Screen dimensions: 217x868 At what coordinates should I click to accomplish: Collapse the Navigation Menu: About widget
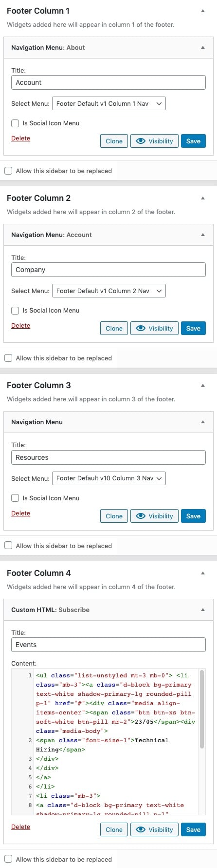[203, 47]
